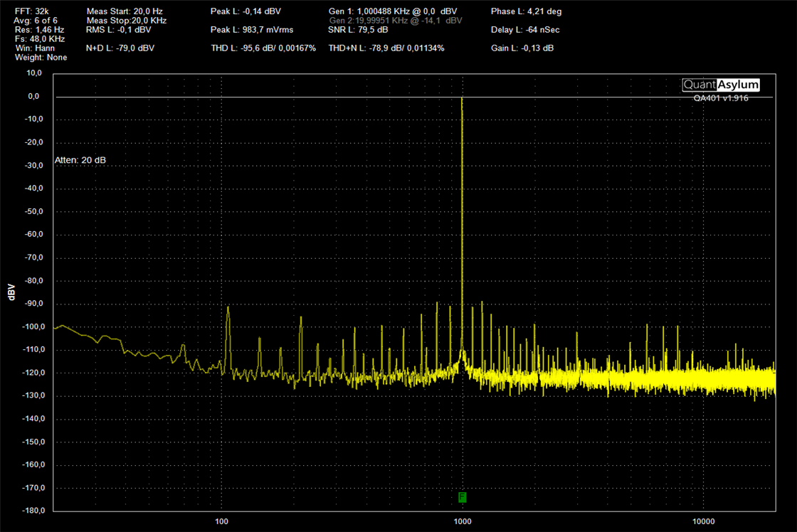This screenshot has height=532, width=797.
Task: Click the THD L readout
Action: click(x=263, y=48)
